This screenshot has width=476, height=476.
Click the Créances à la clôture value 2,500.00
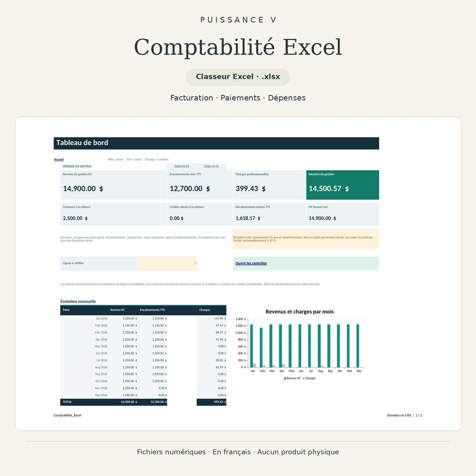(x=75, y=219)
